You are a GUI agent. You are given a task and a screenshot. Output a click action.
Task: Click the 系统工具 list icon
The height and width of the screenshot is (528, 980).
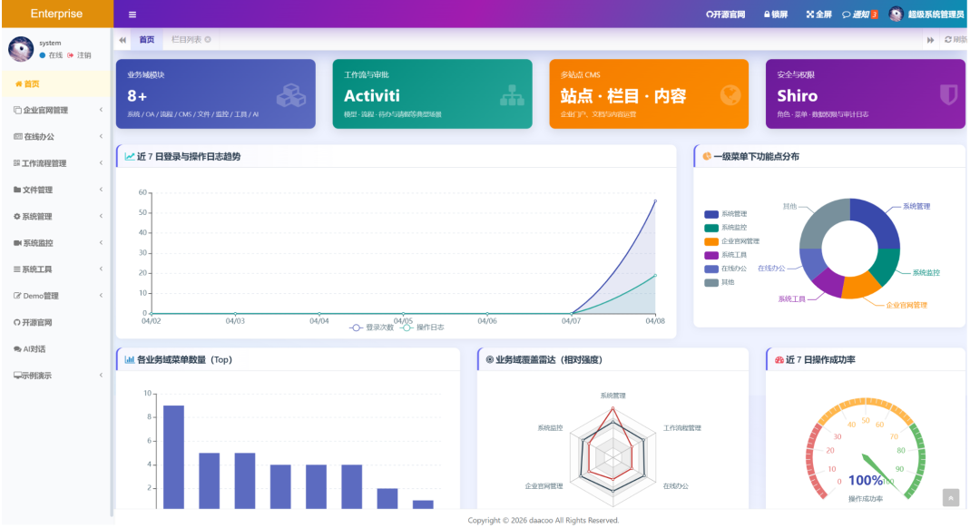(x=17, y=269)
